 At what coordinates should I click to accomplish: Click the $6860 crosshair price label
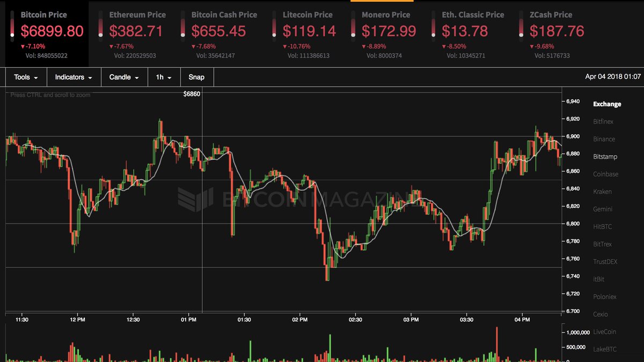tap(192, 94)
